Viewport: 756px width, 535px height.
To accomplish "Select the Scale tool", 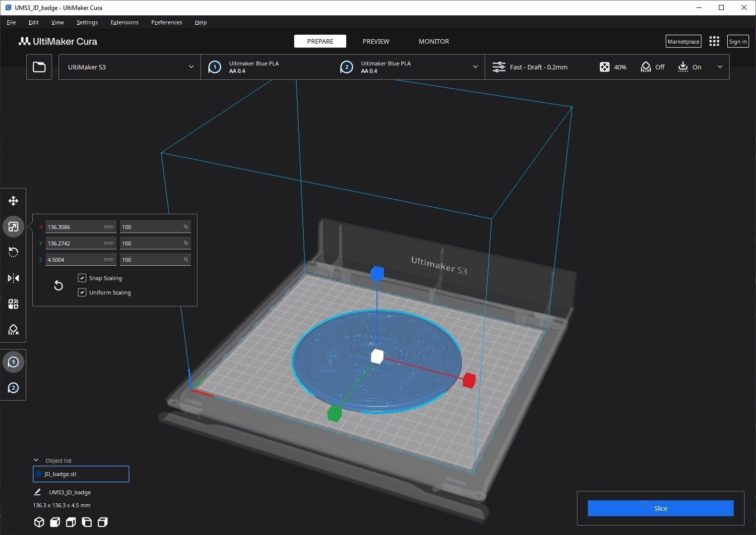I will tap(13, 227).
